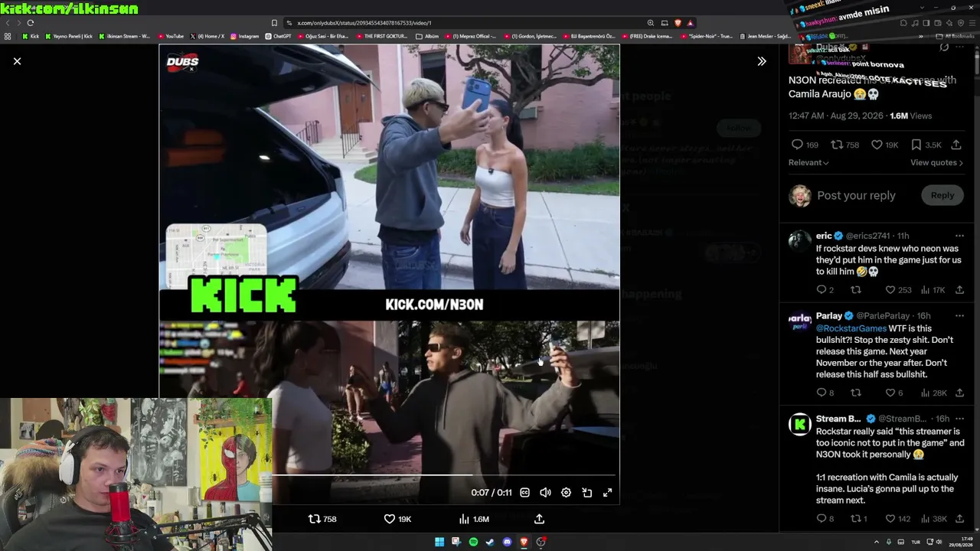980x551 pixels.
Task: Click the browser address bar URL
Action: click(364, 23)
